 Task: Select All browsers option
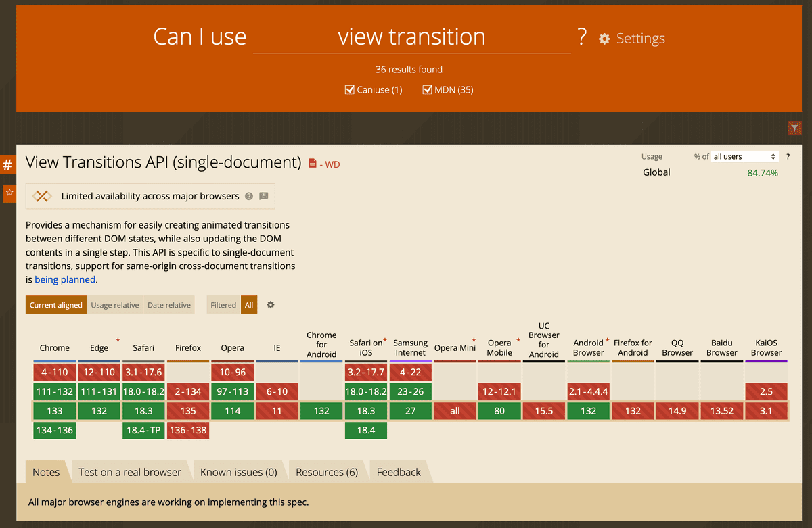pos(249,305)
